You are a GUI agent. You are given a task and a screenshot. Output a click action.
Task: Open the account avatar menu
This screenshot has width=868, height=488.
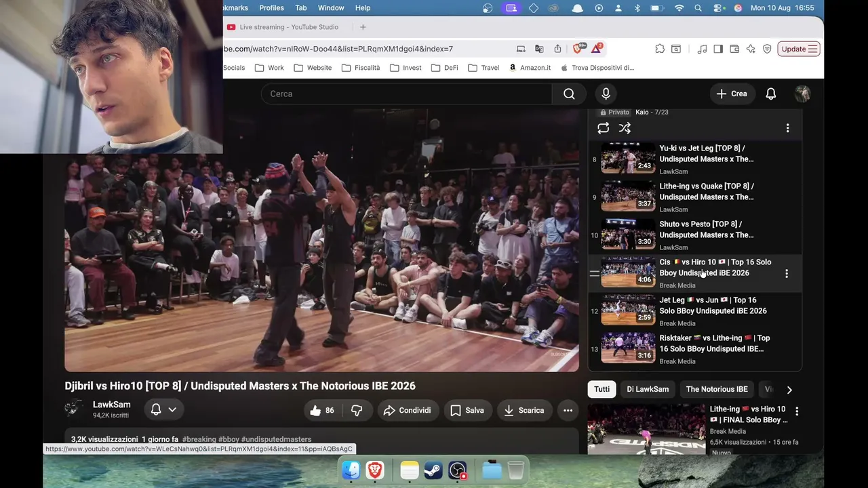point(802,94)
